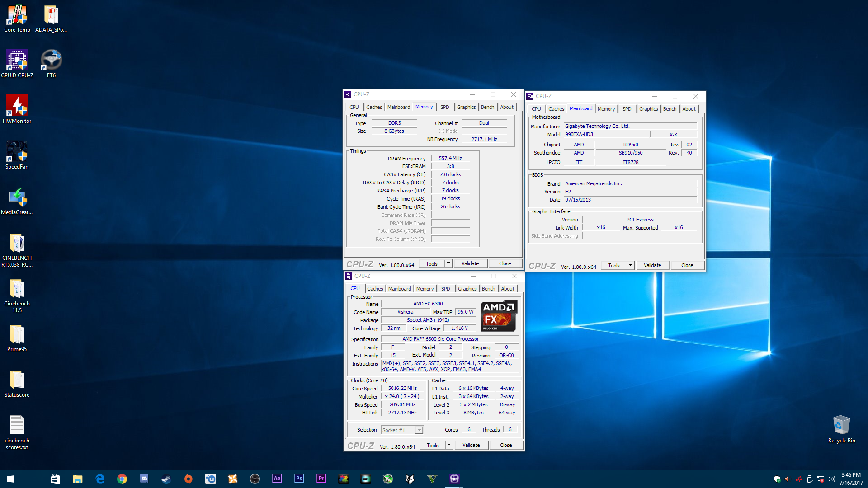This screenshot has height=488, width=868.
Task: Click the network disconnected tray icon
Action: 821,479
